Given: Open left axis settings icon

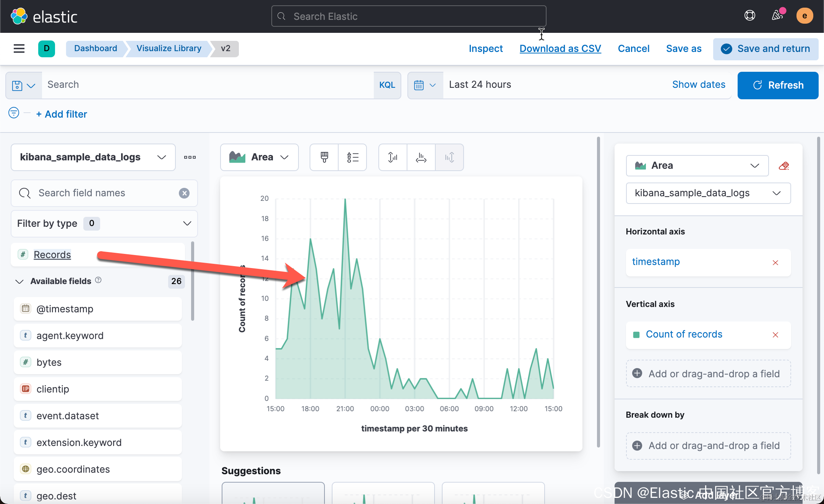Looking at the screenshot, I should coord(393,157).
